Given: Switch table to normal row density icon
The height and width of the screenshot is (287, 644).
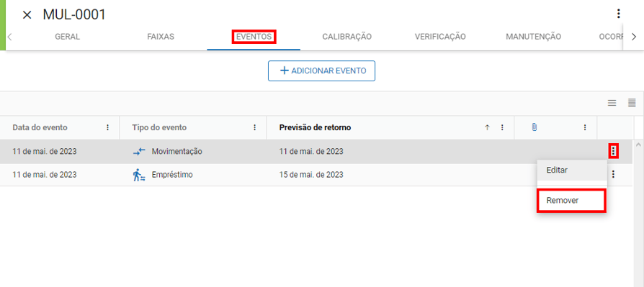Looking at the screenshot, I should (x=612, y=104).
